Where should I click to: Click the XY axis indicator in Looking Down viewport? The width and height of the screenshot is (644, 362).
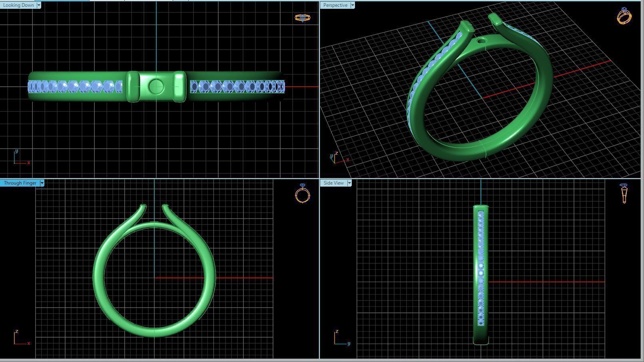tap(21, 157)
